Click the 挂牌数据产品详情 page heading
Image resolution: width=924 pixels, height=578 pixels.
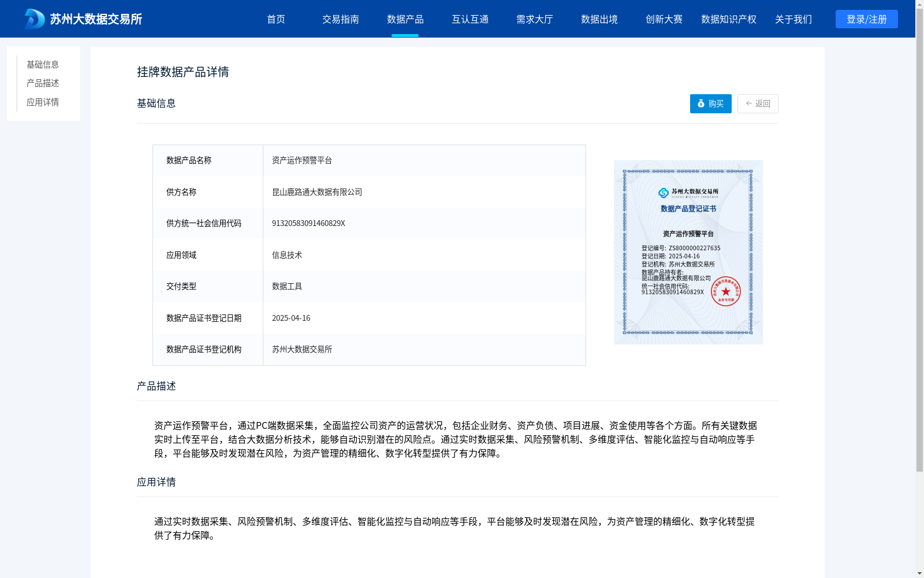183,72
